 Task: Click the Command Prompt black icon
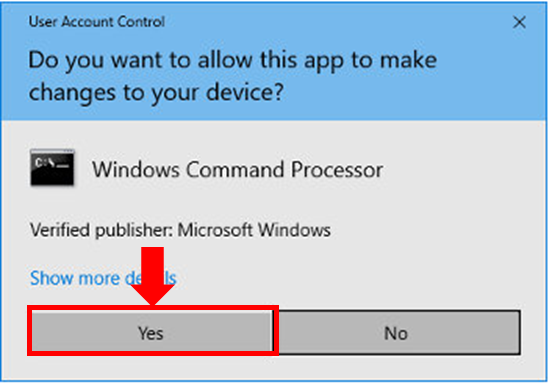coord(52,167)
